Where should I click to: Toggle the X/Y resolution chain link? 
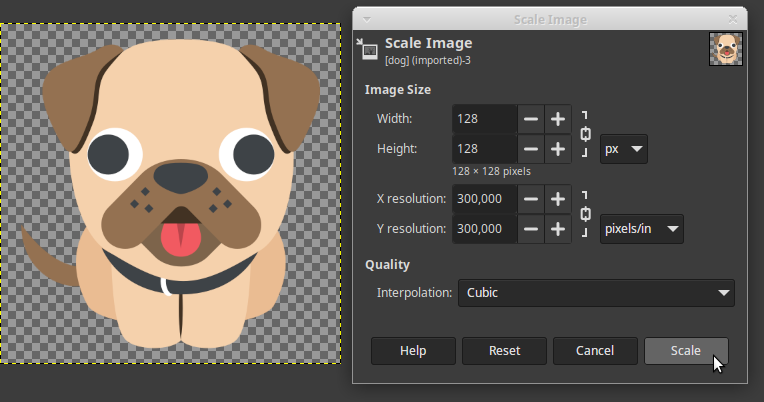click(585, 214)
